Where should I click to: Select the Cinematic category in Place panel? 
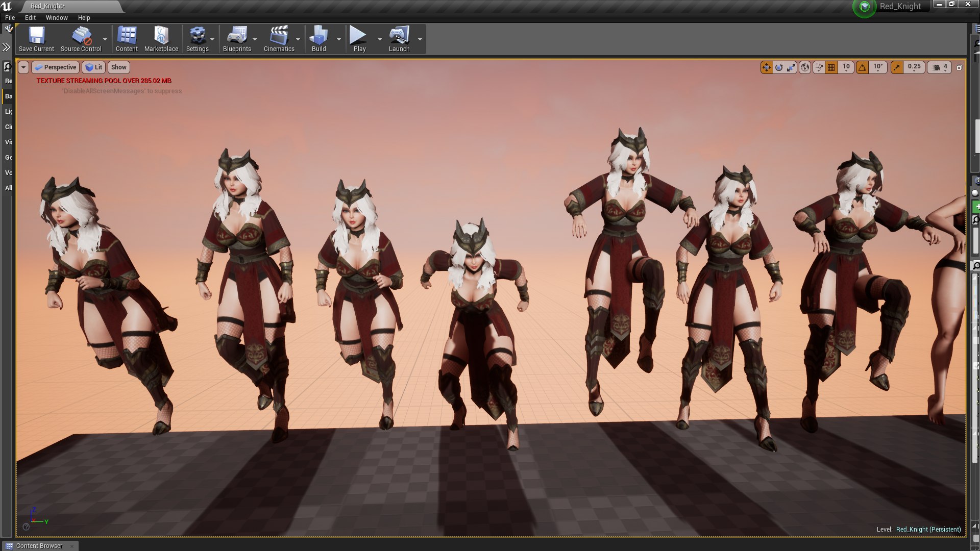click(8, 127)
